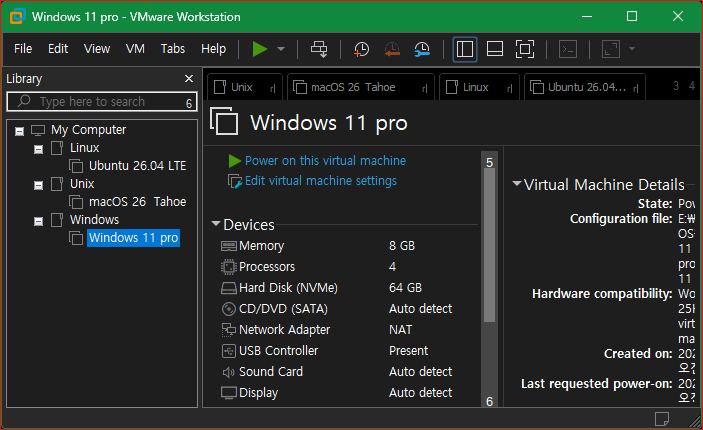
Task: Collapse Virtual Machine Details section
Action: pyautogui.click(x=516, y=183)
